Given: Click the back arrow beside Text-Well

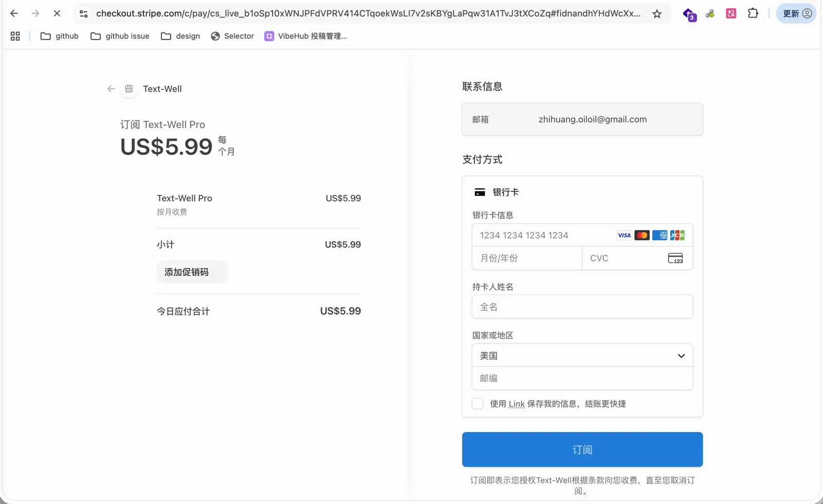Looking at the screenshot, I should pyautogui.click(x=111, y=89).
